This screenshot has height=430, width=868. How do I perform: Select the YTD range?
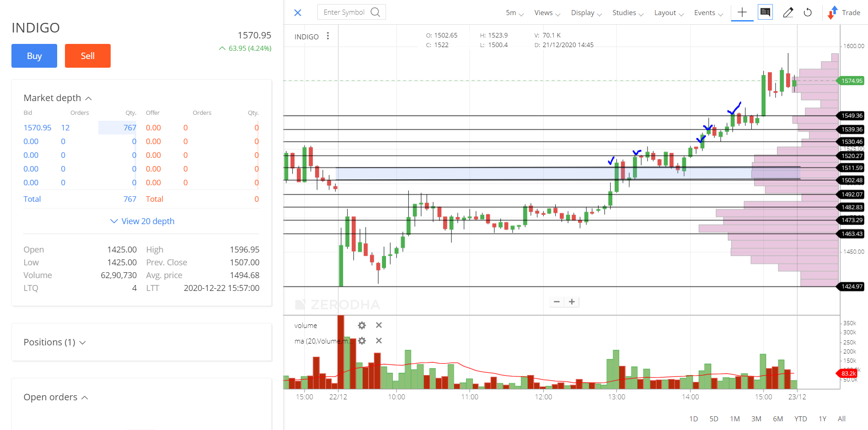coord(800,419)
